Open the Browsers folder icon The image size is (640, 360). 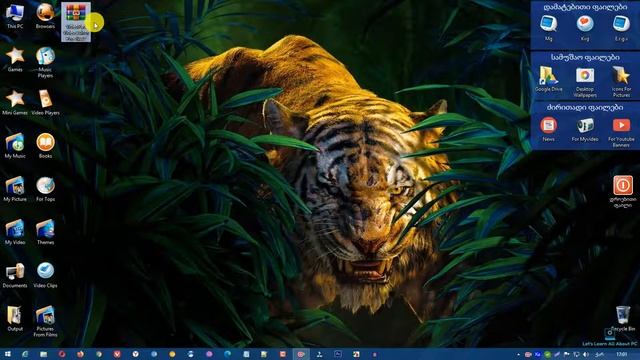[45, 16]
